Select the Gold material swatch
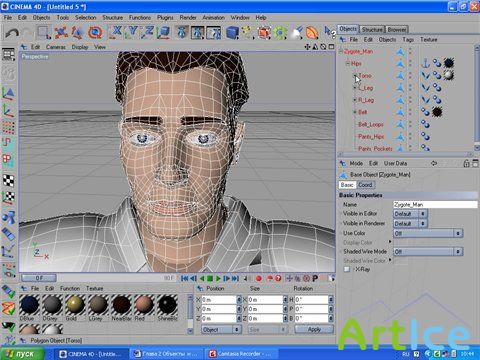The height and width of the screenshot is (360, 480). (x=75, y=305)
